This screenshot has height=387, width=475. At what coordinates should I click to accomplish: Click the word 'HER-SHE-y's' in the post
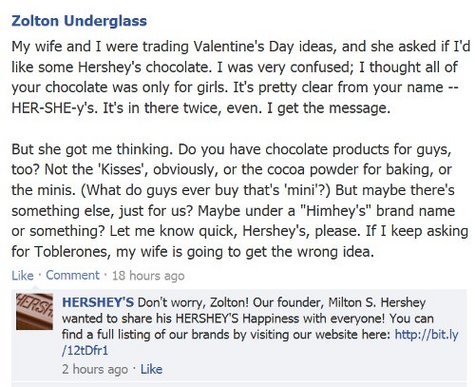(x=55, y=108)
